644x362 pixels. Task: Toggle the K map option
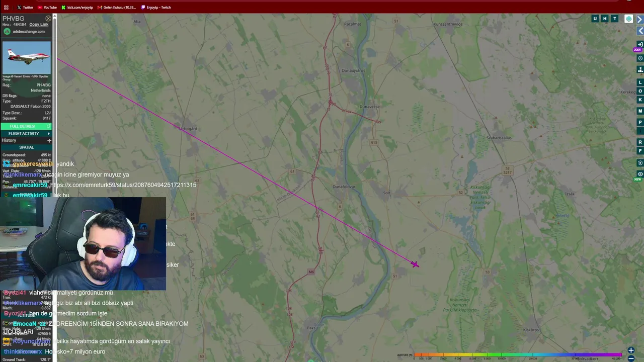click(640, 100)
